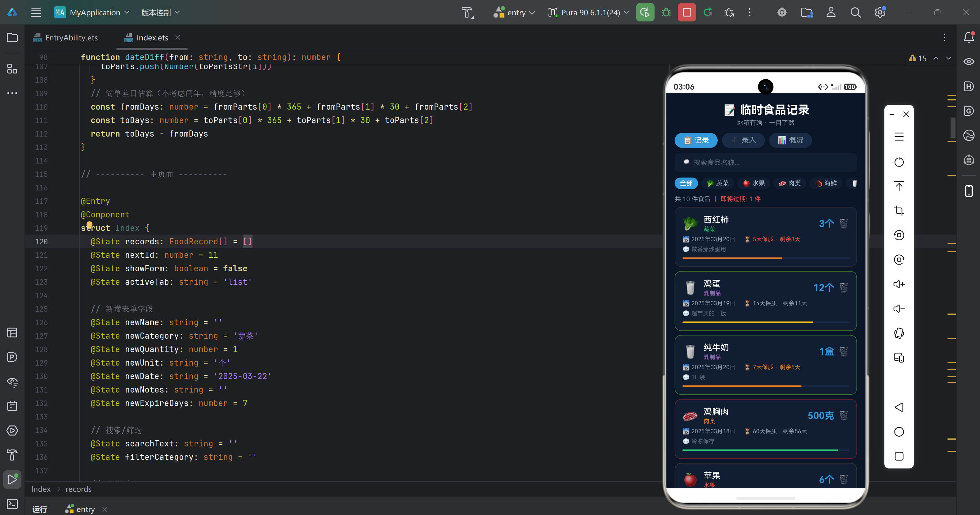Switch to the EntryAbility.ets tab

point(66,38)
